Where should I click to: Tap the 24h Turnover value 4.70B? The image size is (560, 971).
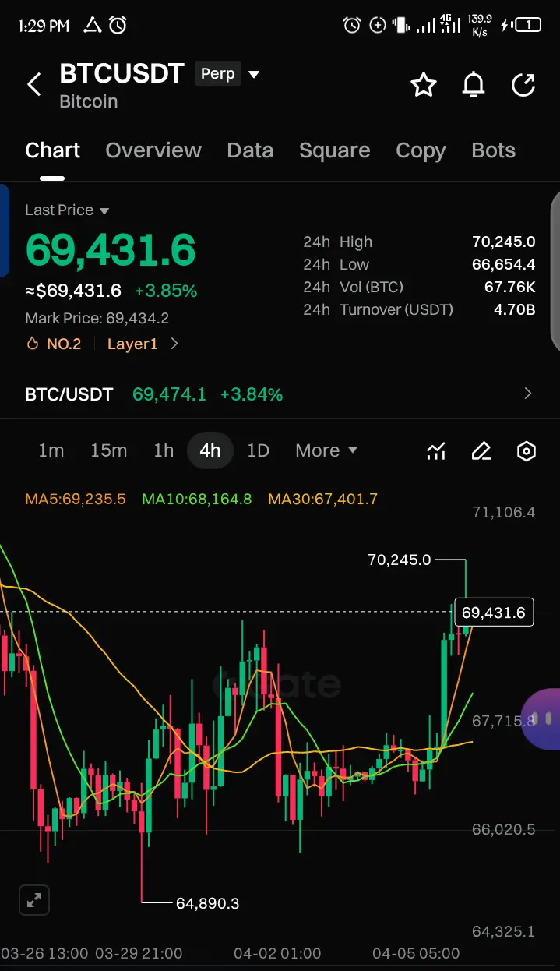[514, 309]
